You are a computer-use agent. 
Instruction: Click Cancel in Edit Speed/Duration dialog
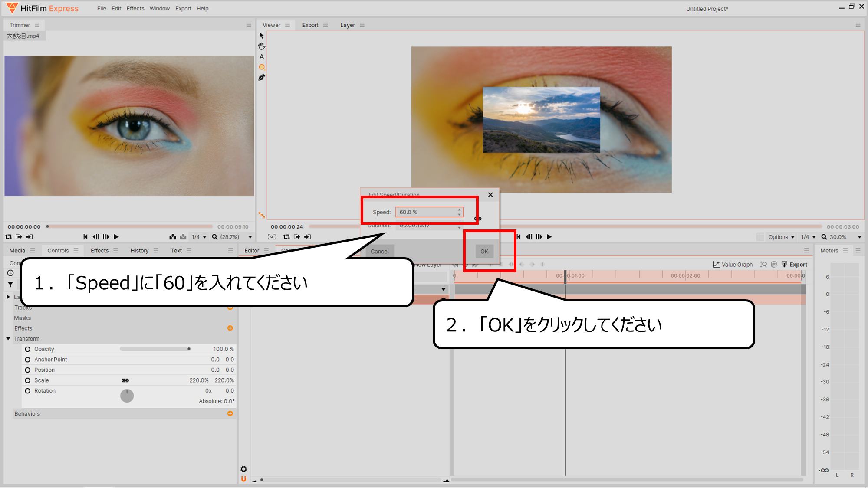379,251
